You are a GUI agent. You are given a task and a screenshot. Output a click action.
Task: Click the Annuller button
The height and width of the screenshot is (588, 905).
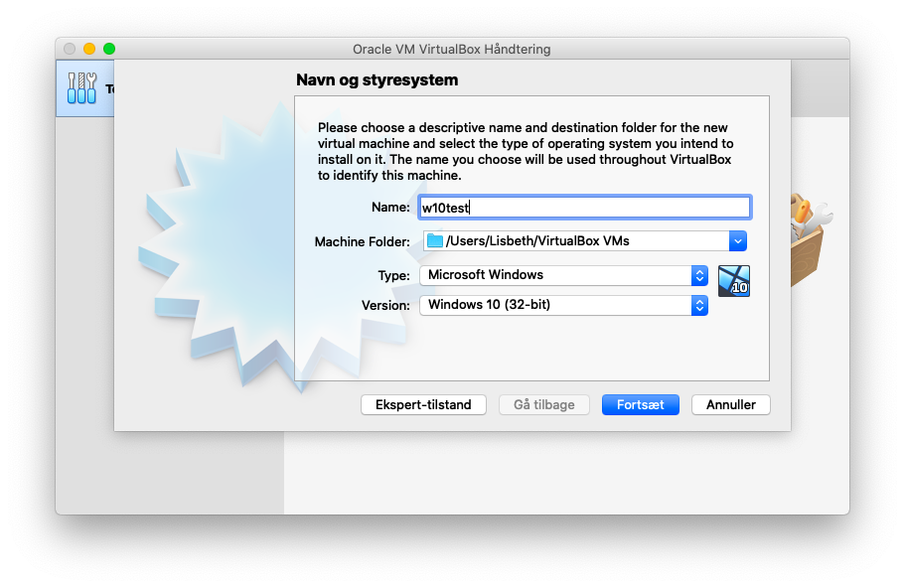tap(731, 405)
